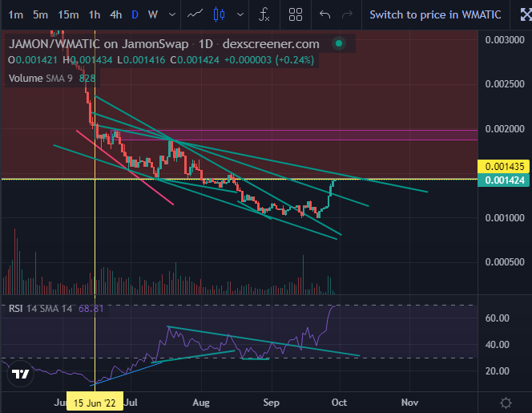Switch to the 4h timeframe

[x=115, y=15]
